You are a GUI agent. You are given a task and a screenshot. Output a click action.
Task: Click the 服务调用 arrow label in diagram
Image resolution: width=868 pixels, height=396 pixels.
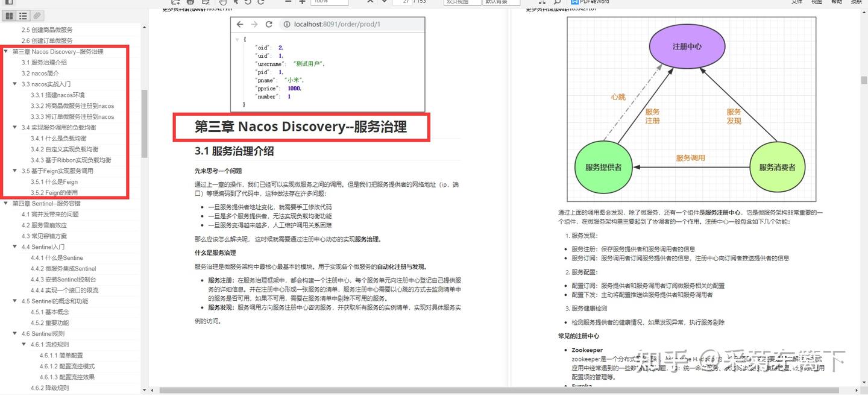point(690,158)
